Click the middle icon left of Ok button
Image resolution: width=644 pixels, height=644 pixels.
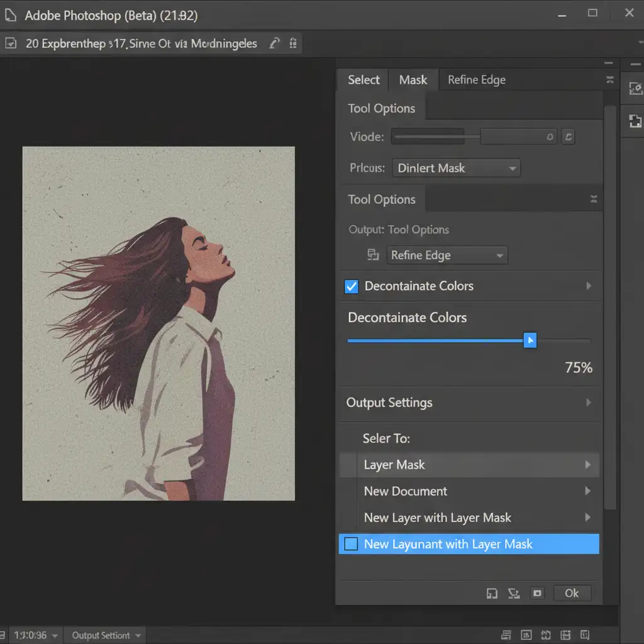[x=514, y=593]
